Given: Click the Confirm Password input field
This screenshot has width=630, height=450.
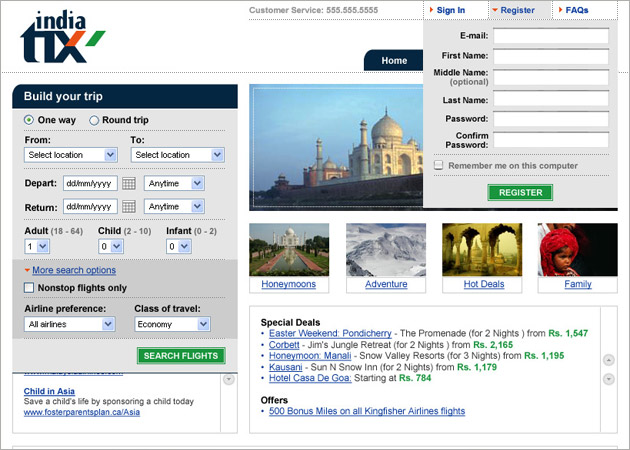Looking at the screenshot, I should [551, 140].
